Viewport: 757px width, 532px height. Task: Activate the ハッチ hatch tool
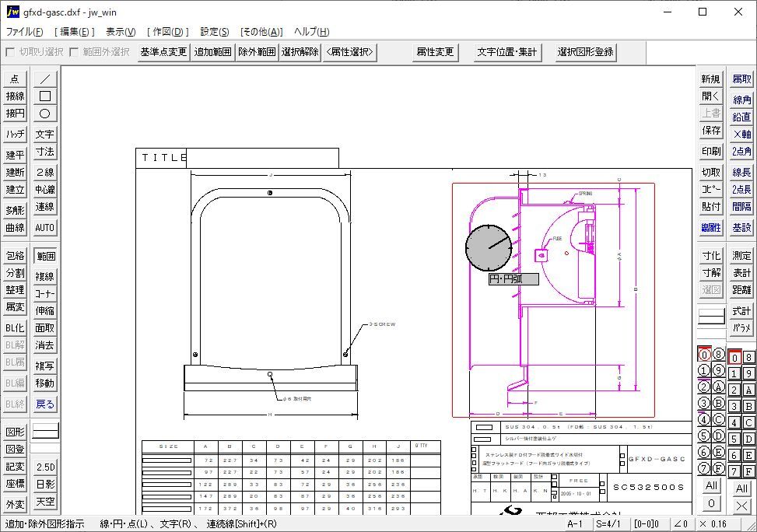pos(16,135)
